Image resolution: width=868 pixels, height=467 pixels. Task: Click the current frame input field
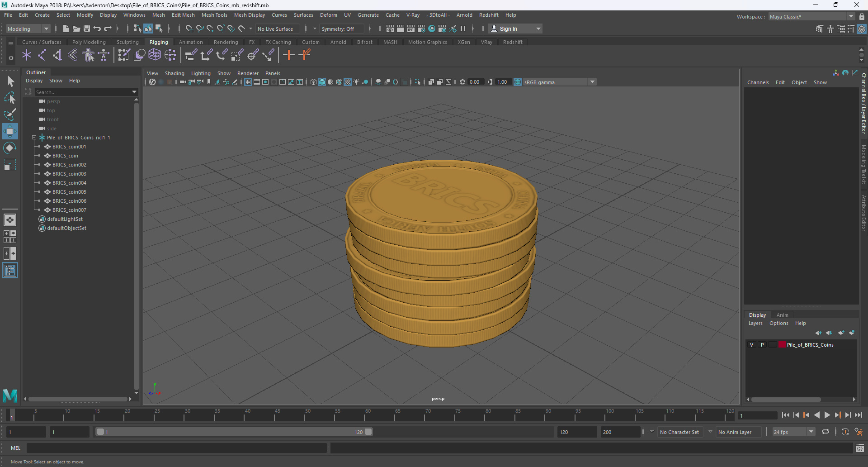pyautogui.click(x=758, y=415)
